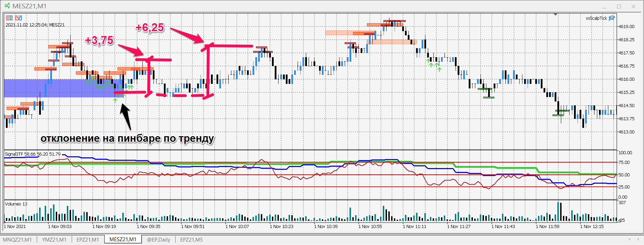Click the 1 Nov 09:19 time label

[x=104, y=226]
